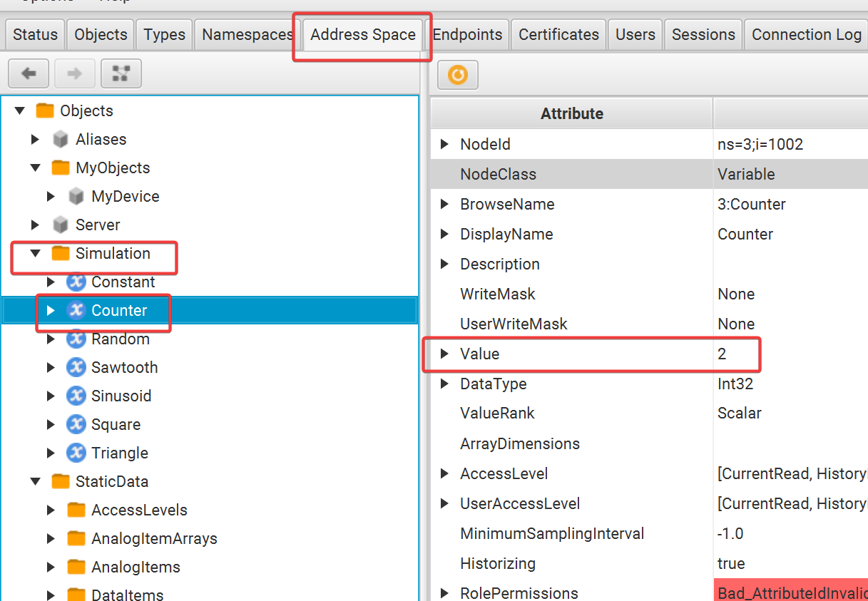
Task: Click the tree structure view icon
Action: 121,73
